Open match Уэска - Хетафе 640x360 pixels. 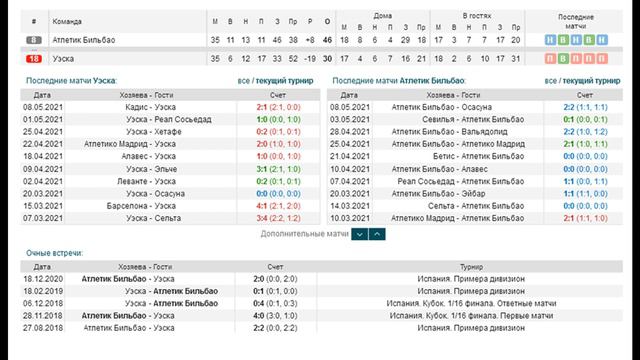[x=153, y=132]
